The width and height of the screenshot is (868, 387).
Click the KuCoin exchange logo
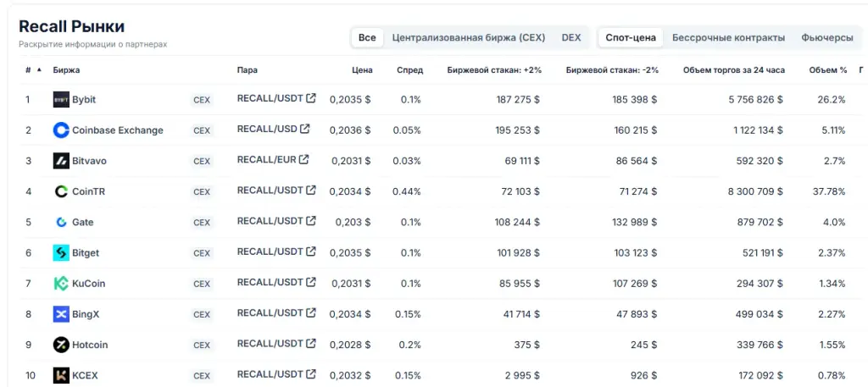pos(61,284)
